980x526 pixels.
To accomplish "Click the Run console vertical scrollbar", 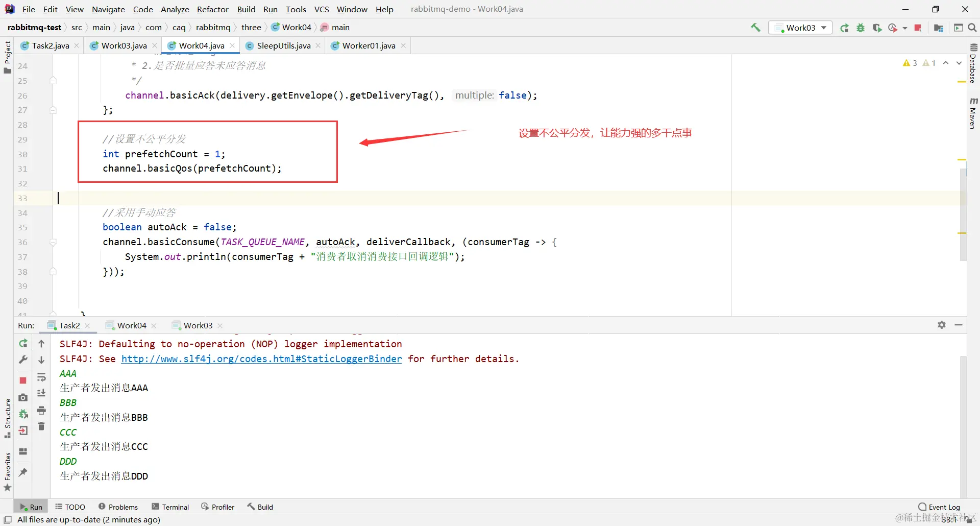I will pyautogui.click(x=963, y=426).
